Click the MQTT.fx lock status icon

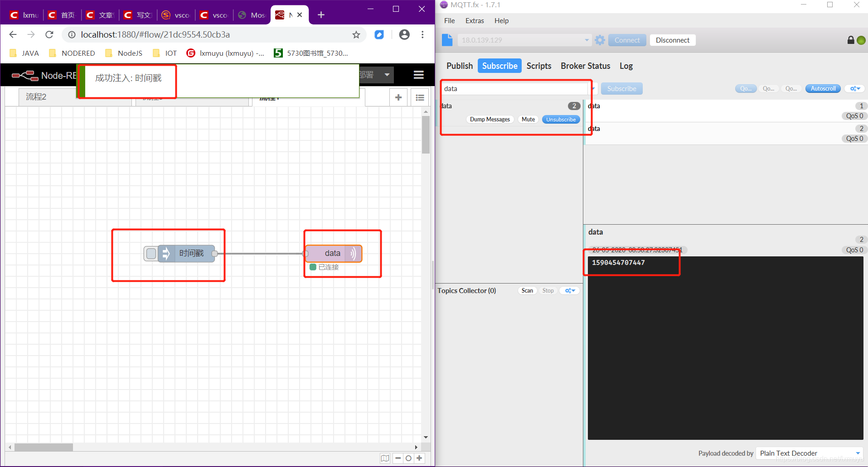click(850, 40)
